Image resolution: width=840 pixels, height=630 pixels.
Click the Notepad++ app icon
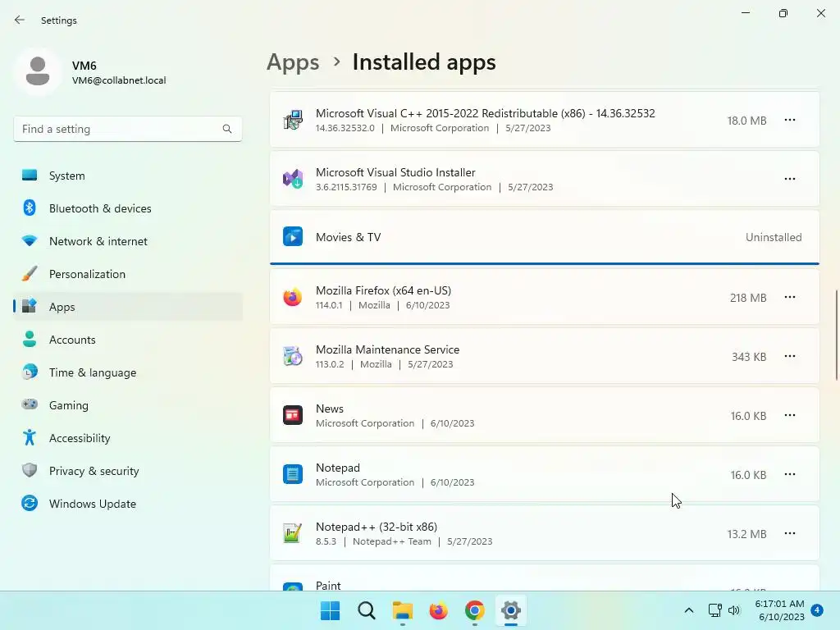pos(293,533)
